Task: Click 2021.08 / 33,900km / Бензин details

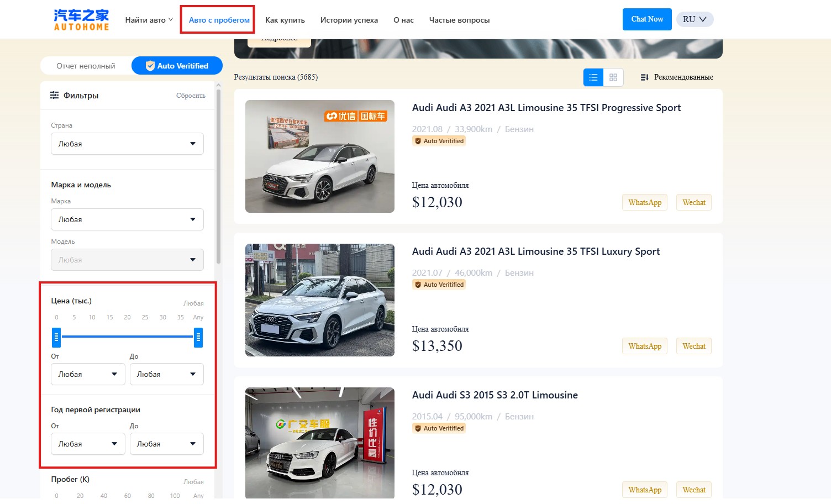Action: click(x=473, y=129)
